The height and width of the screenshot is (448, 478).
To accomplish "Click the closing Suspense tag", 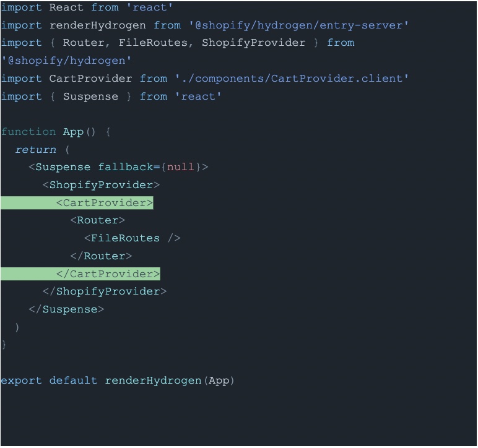I will coord(66,309).
